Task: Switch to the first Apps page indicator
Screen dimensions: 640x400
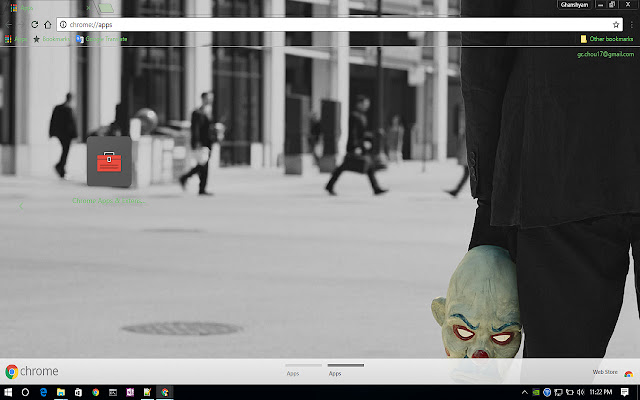Action: (303, 369)
